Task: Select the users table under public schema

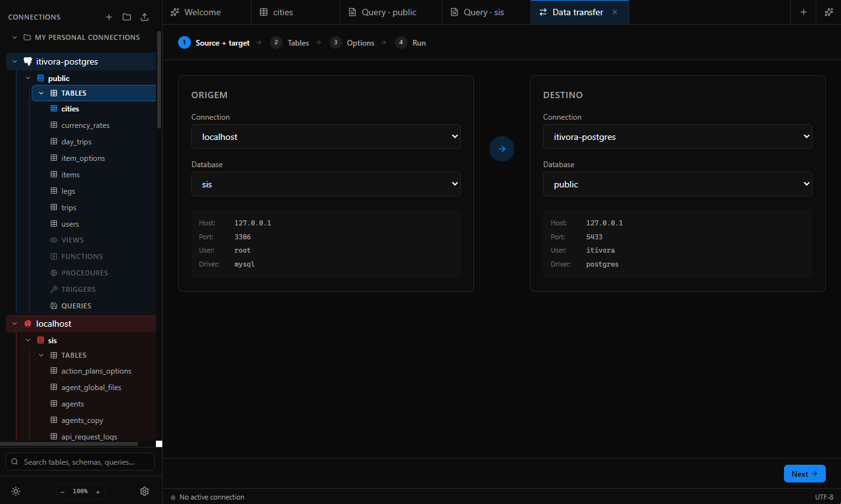Action: tap(70, 224)
